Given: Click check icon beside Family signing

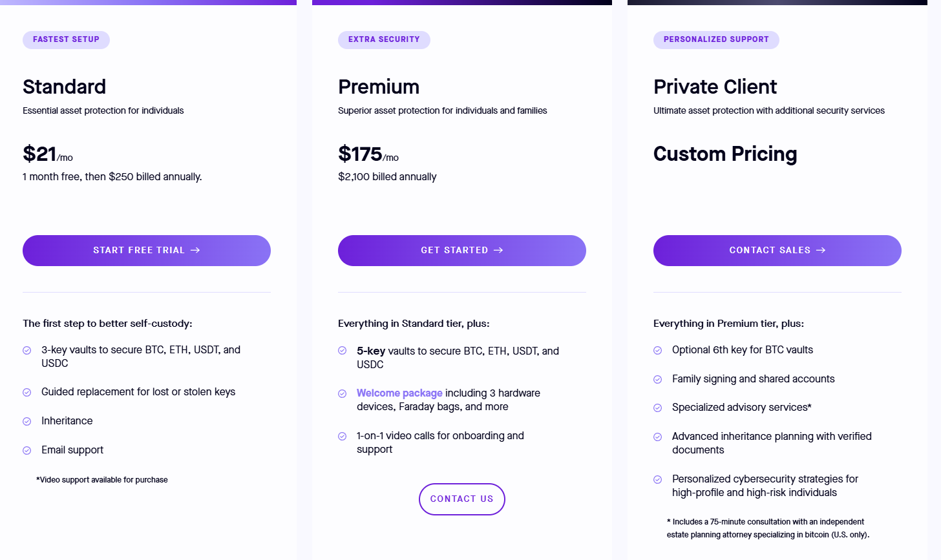Looking at the screenshot, I should tap(658, 379).
